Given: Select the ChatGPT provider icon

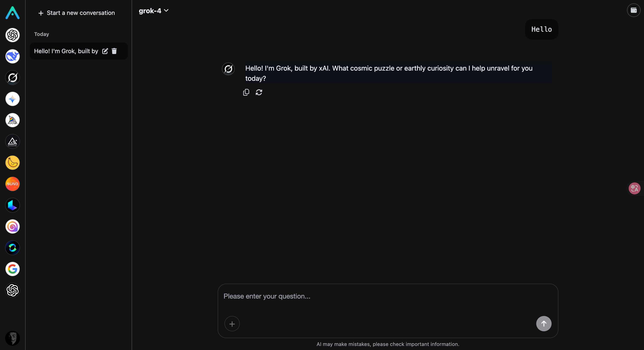Looking at the screenshot, I should 12,35.
